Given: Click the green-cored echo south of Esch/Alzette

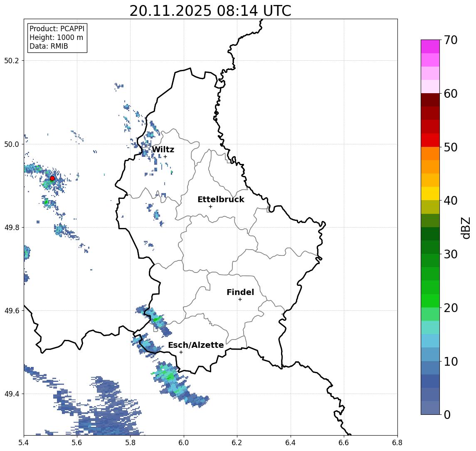Looking at the screenshot, I should click(179, 384).
